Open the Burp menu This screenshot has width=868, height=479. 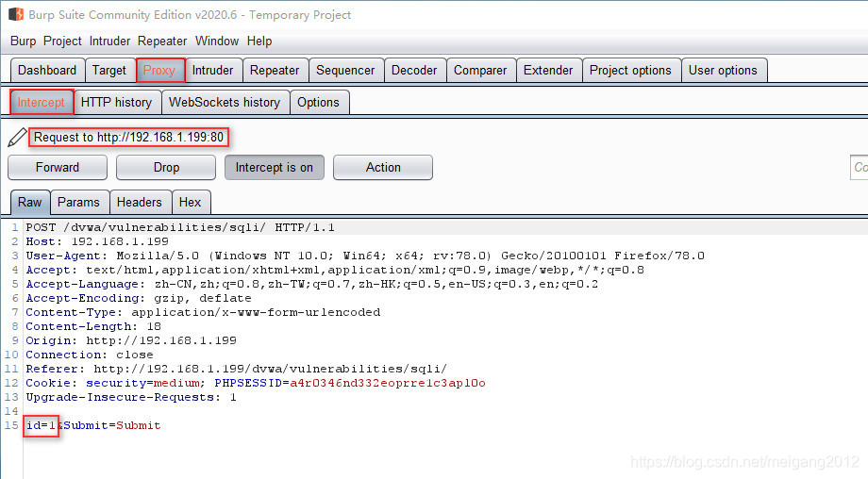tap(24, 41)
